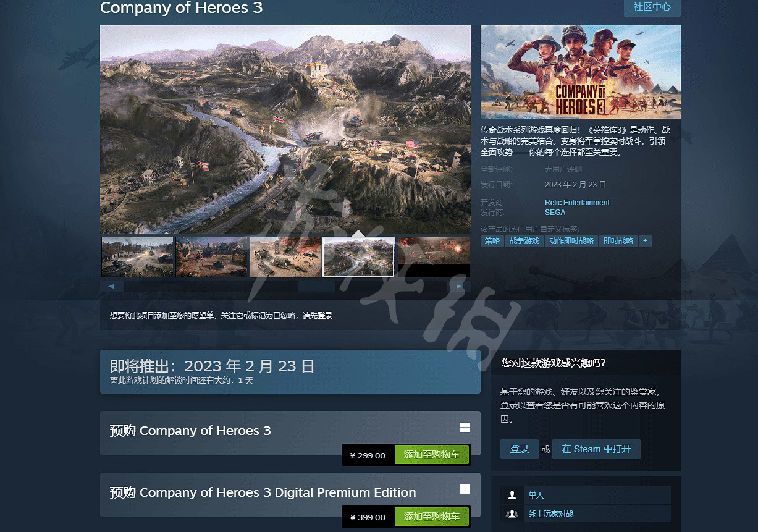758x532 pixels.
Task: Open SEGA publisher link
Action: [x=555, y=213]
